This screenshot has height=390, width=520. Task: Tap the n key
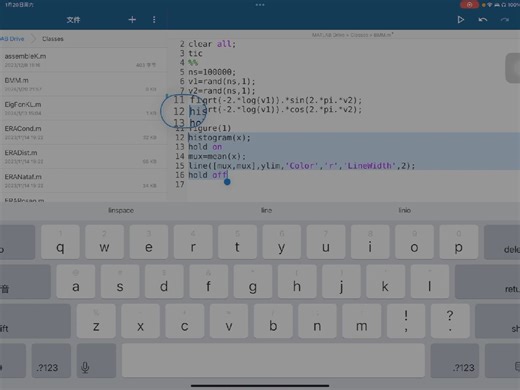(317, 321)
